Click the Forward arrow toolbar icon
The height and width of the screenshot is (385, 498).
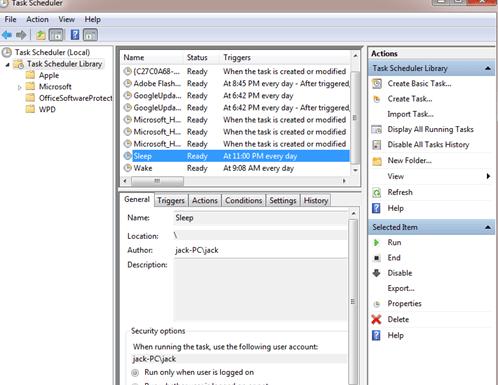[x=21, y=34]
